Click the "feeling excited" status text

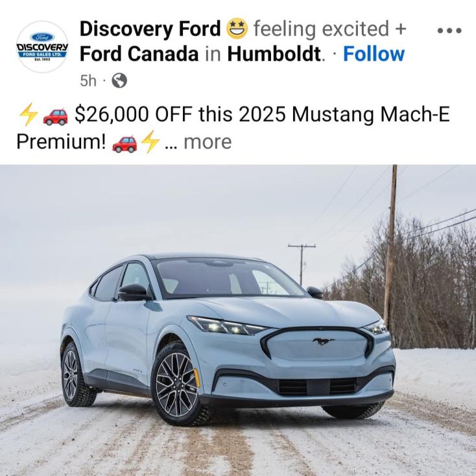pos(321,29)
